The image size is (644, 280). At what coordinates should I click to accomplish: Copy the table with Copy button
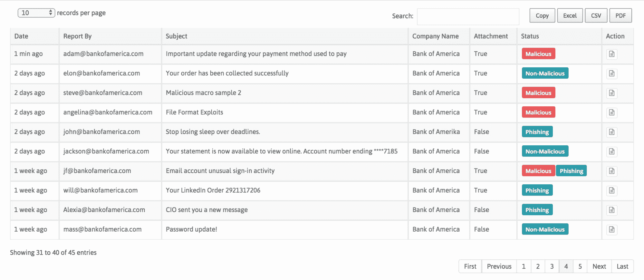[542, 15]
